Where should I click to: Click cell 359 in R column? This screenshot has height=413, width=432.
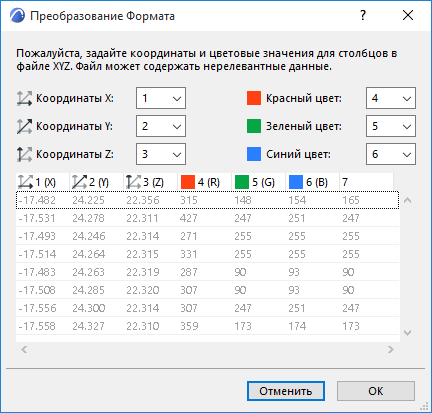[x=189, y=326]
